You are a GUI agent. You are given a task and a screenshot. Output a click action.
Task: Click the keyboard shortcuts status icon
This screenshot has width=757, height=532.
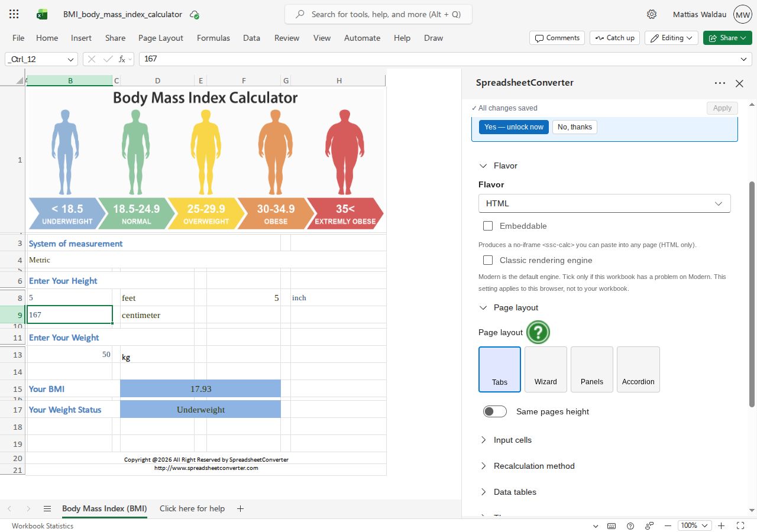[x=612, y=525]
